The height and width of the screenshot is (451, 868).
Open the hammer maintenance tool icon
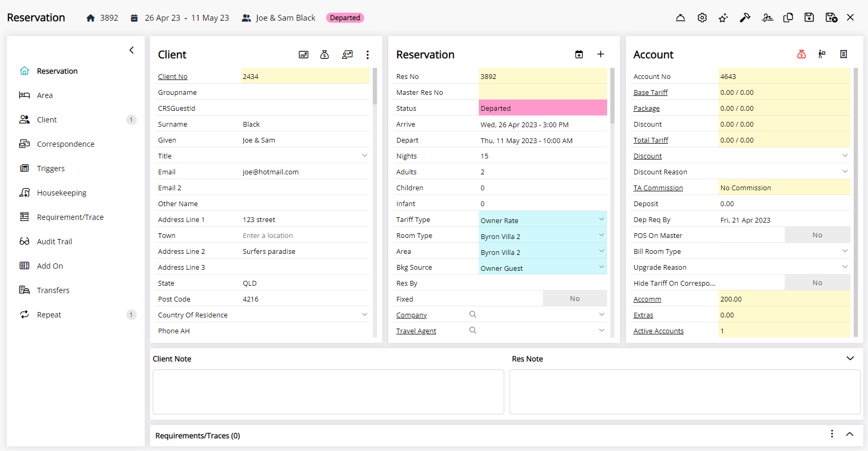tap(745, 17)
